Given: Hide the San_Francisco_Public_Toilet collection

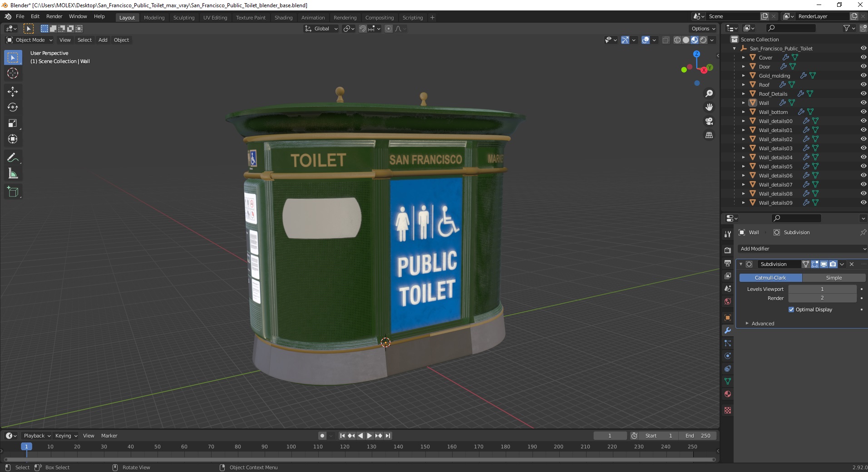Looking at the screenshot, I should tap(863, 48).
